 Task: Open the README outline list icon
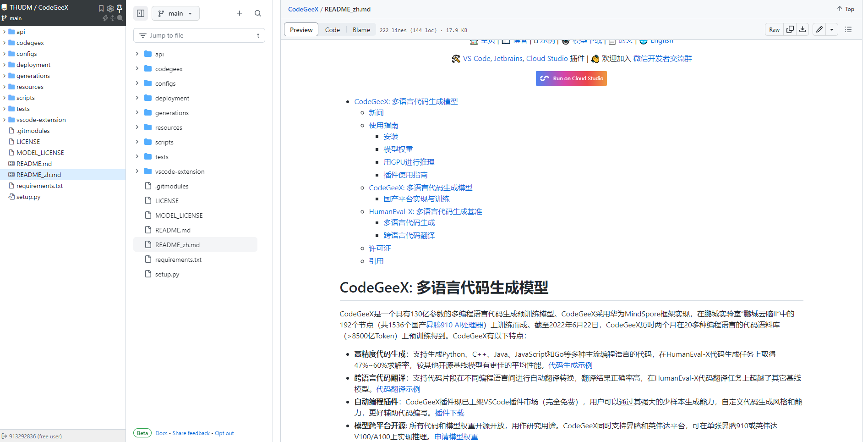click(848, 29)
